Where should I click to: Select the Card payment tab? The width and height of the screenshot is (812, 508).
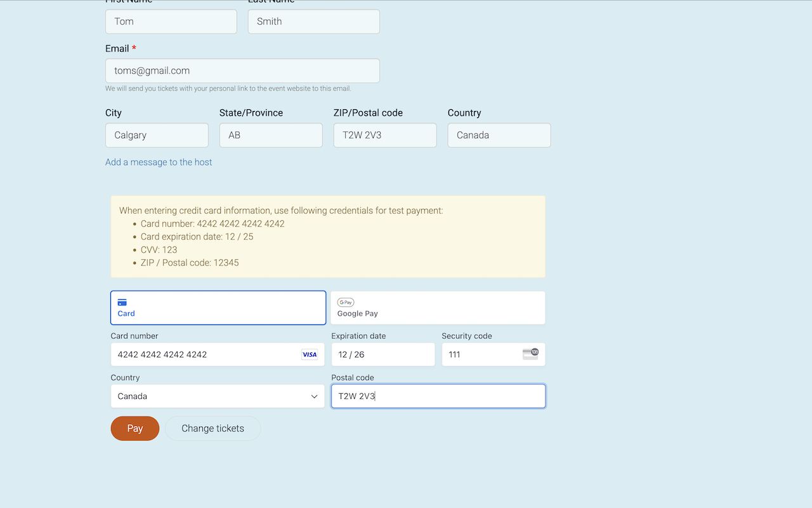coord(218,308)
